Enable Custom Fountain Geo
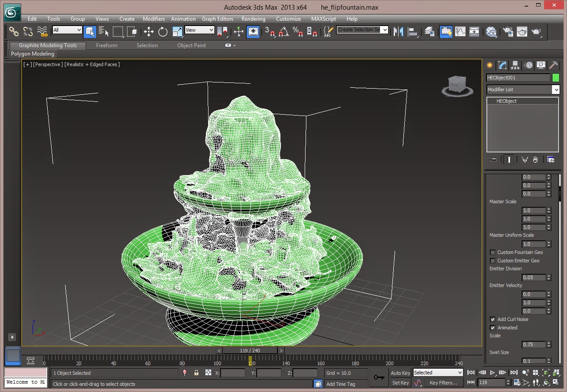Image resolution: width=567 pixels, height=392 pixels. [492, 252]
